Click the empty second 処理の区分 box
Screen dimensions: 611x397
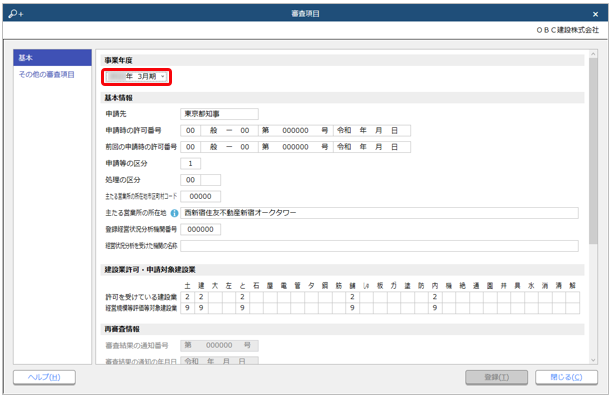[210, 180]
